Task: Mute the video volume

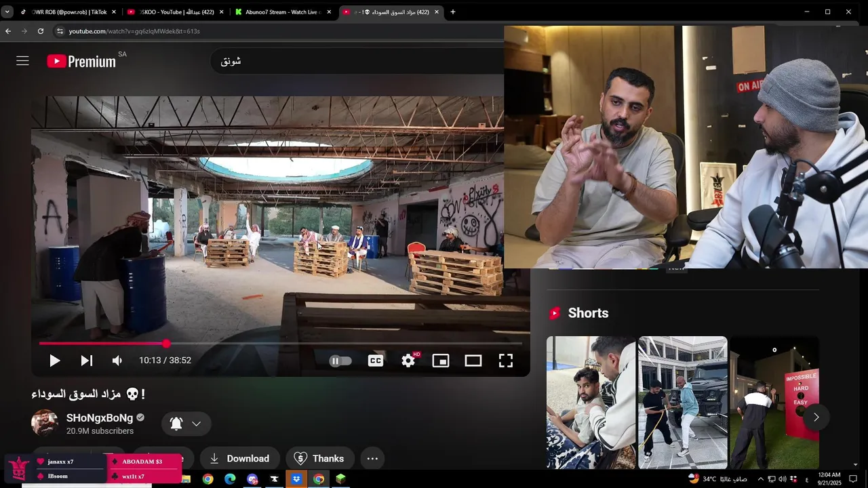Action: (x=117, y=361)
